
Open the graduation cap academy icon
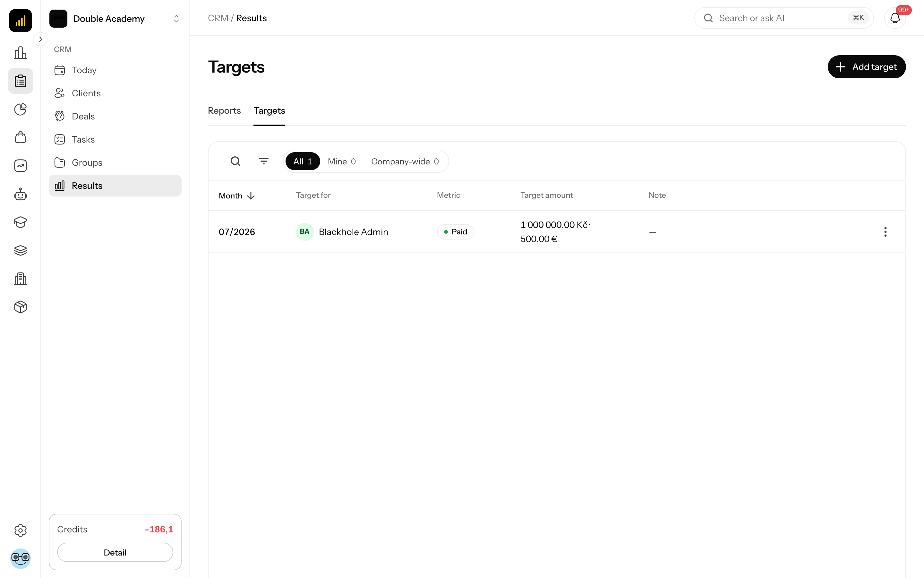20,223
